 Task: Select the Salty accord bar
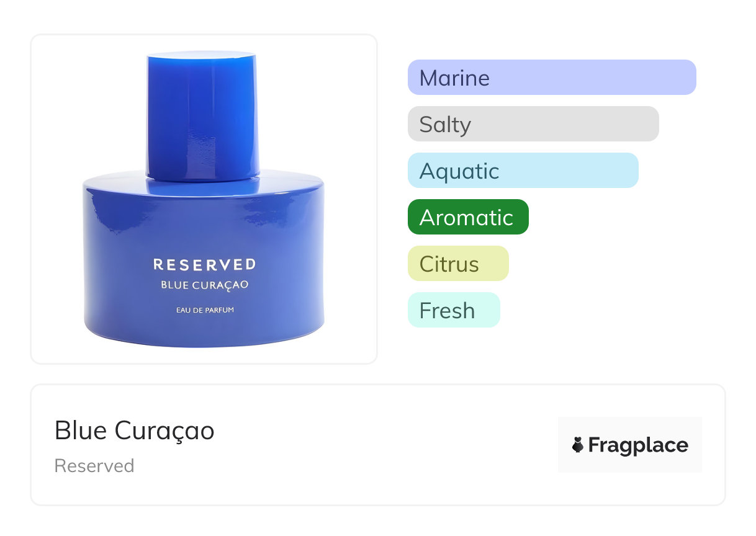(x=533, y=124)
